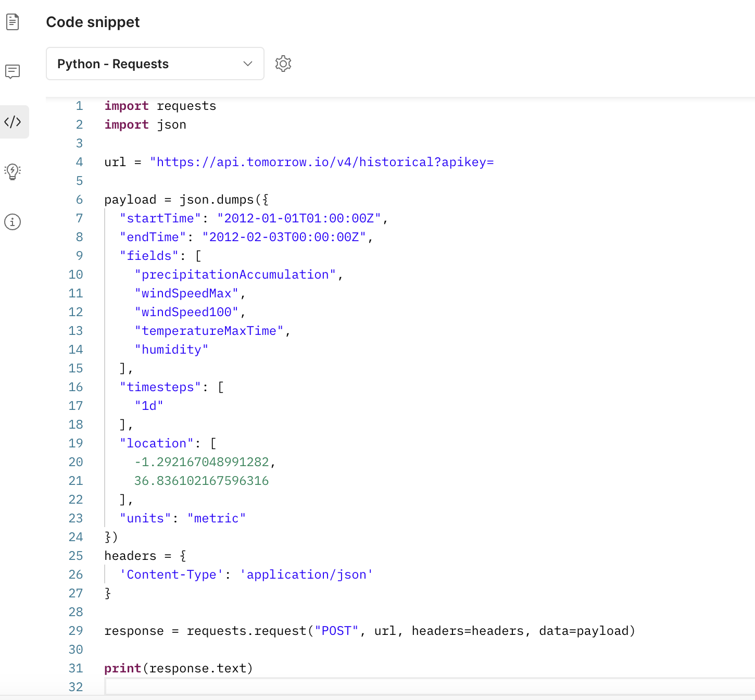
Task: Click the print(response.text) line
Action: (178, 668)
